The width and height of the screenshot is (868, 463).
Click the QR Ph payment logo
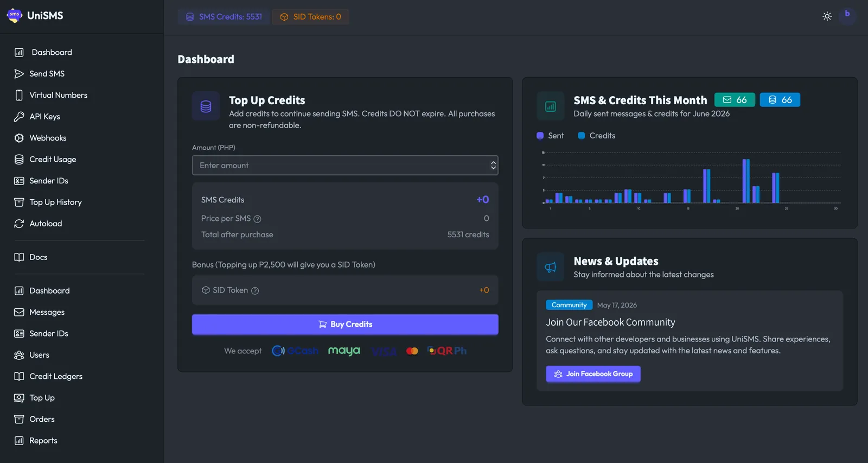[x=447, y=351]
